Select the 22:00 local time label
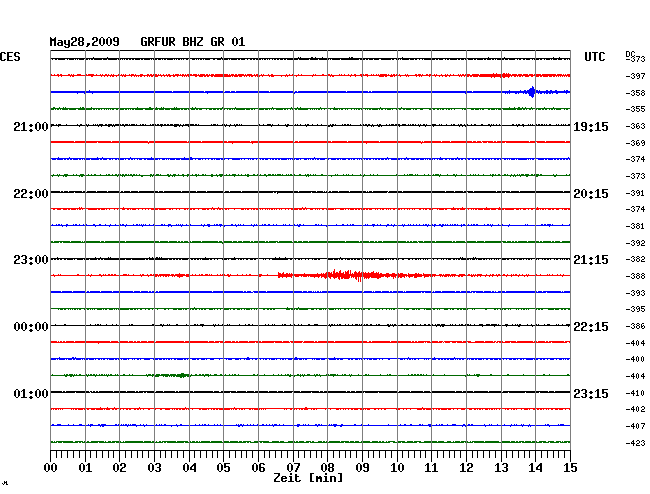 [31, 194]
